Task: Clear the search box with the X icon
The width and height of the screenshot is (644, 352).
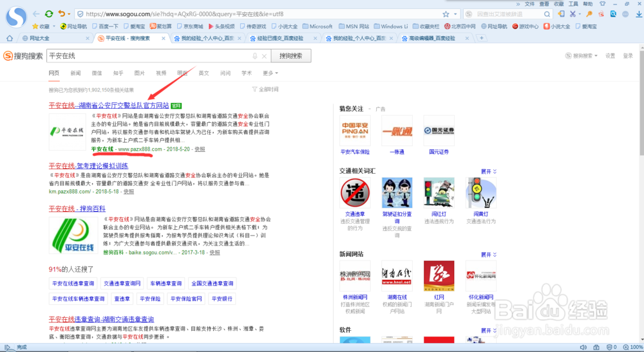Action: (265, 56)
